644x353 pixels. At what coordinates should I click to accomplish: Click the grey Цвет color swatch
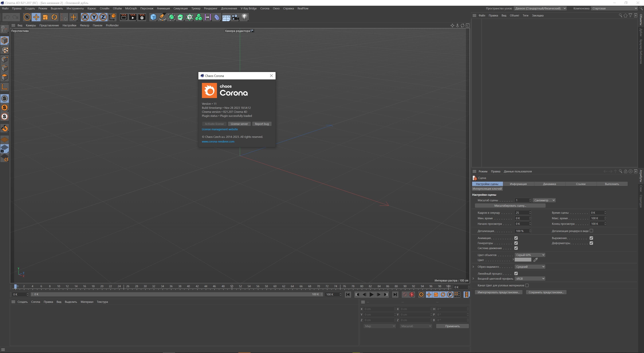coord(523,260)
